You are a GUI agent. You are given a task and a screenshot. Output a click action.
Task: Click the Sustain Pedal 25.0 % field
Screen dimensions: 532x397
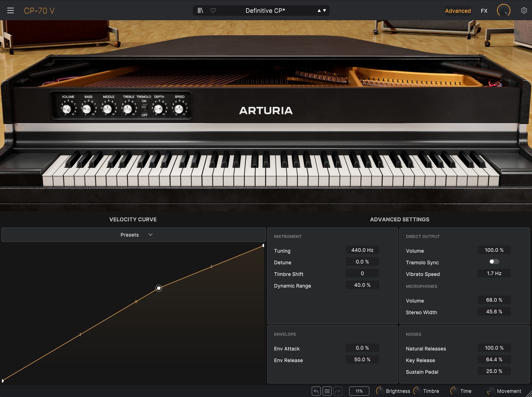[x=494, y=371]
